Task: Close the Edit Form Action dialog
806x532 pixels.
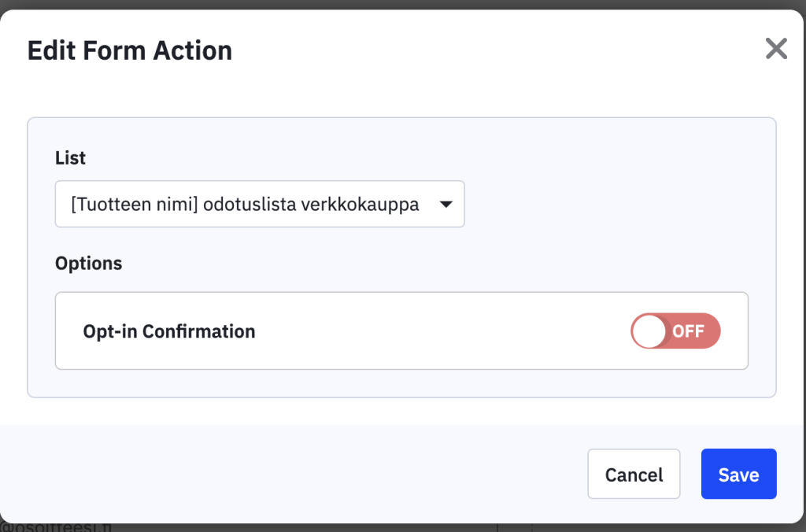Action: pos(776,49)
